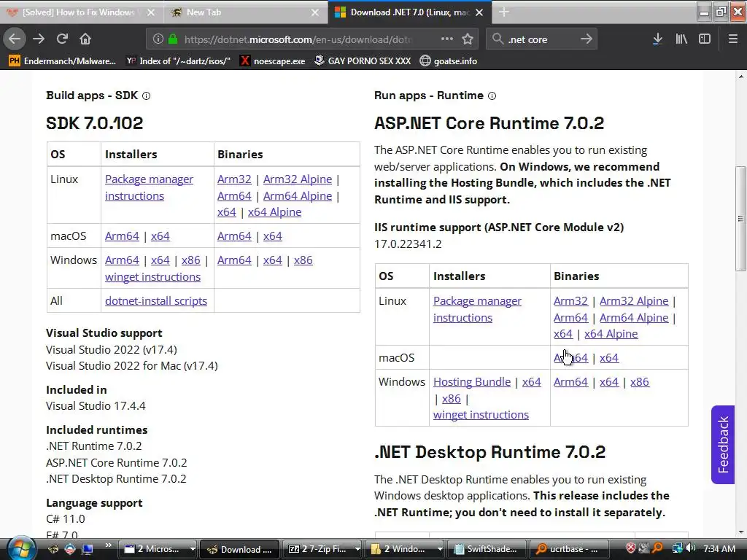Toggle the sidebar view icon

(705, 39)
